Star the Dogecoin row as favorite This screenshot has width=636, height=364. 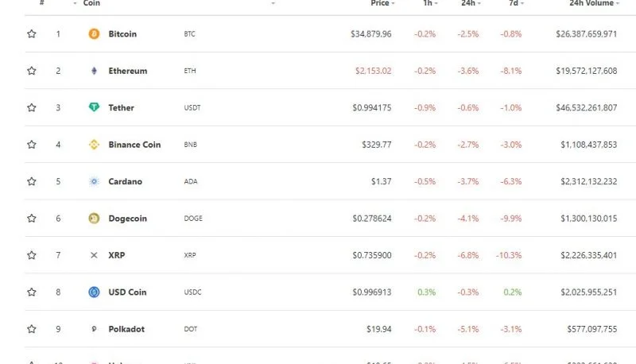32,218
